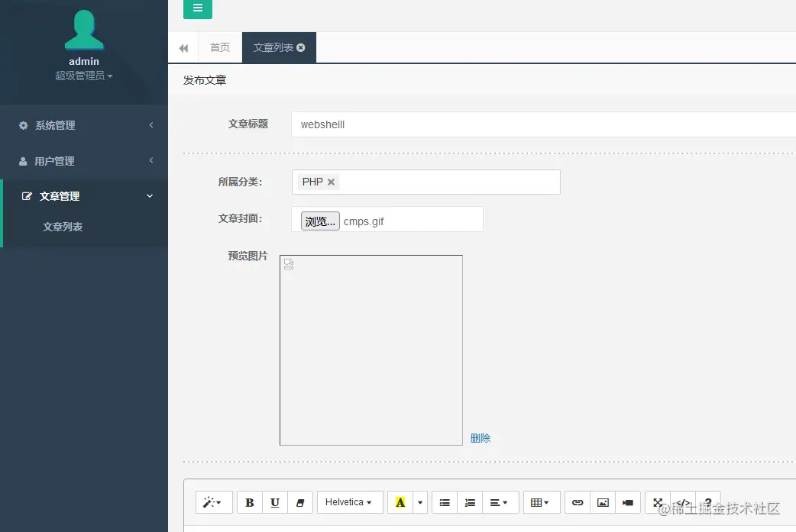Open the 超级管理员 dropdown menu
Screen dimensions: 796x532
84,76
